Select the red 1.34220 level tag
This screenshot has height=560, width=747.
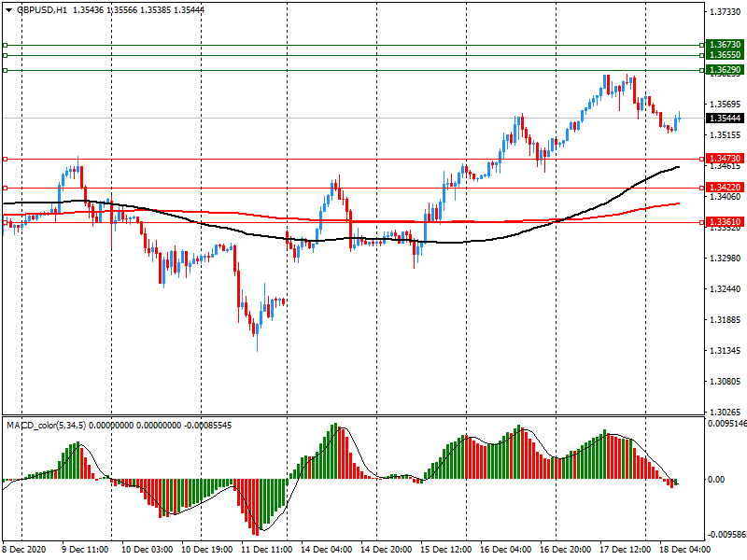pyautogui.click(x=725, y=188)
